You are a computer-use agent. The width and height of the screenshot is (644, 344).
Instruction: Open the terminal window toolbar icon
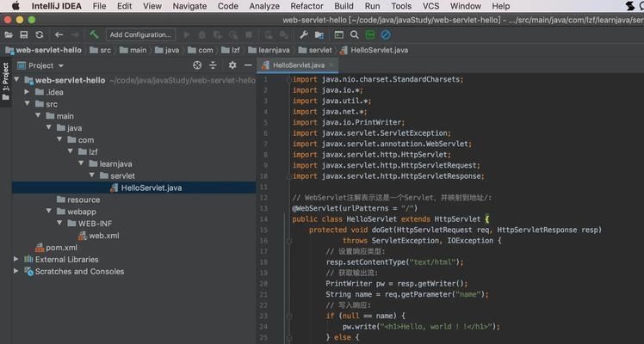point(339,35)
